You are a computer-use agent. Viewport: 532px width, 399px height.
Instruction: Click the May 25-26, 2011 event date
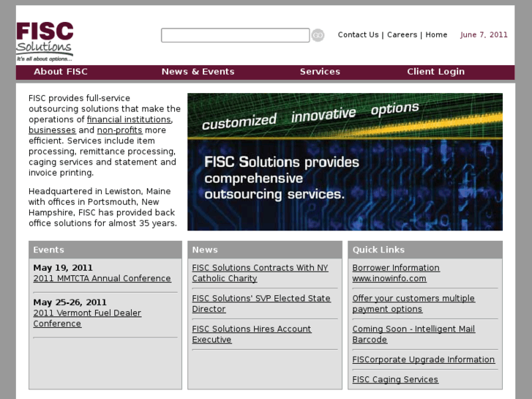pos(70,302)
